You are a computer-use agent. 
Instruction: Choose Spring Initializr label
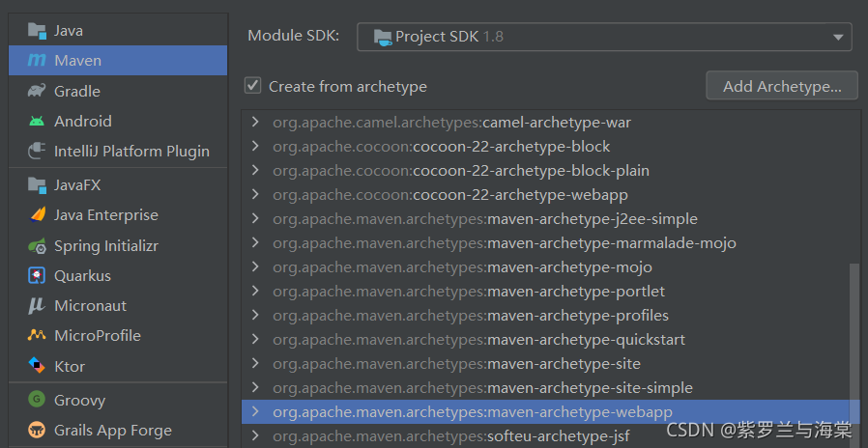click(x=106, y=245)
